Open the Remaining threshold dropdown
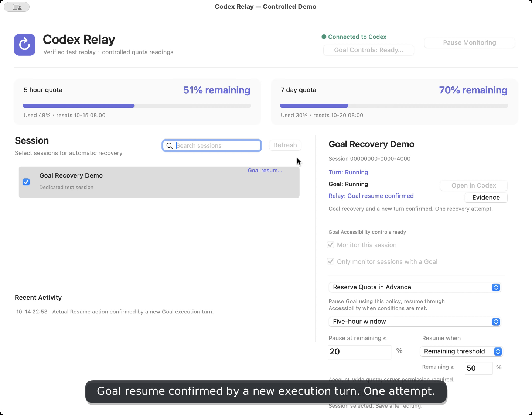Screen dimensions: 532x415 [461, 351]
